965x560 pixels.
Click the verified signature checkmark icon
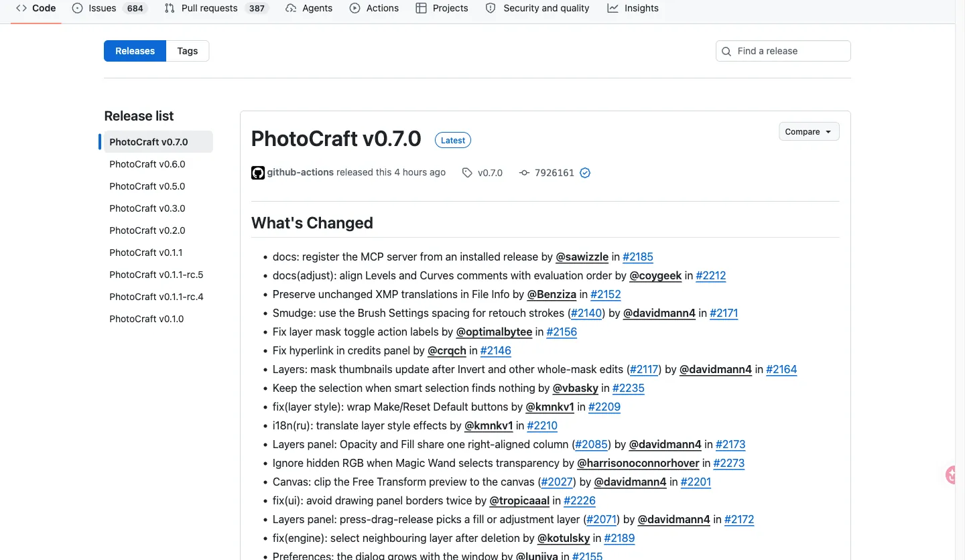tap(585, 173)
